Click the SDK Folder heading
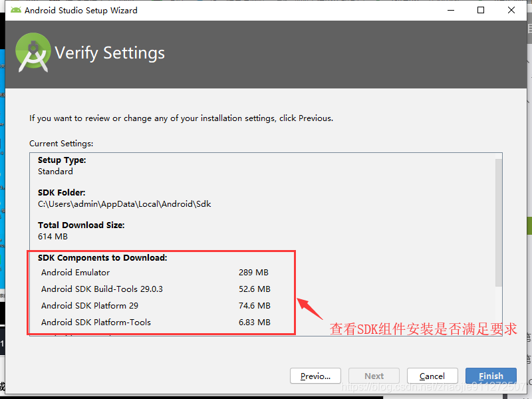 62,193
